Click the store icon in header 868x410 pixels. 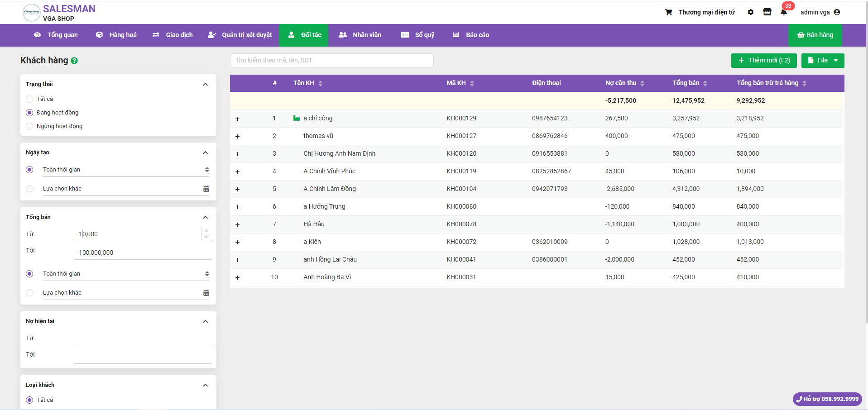coord(767,12)
